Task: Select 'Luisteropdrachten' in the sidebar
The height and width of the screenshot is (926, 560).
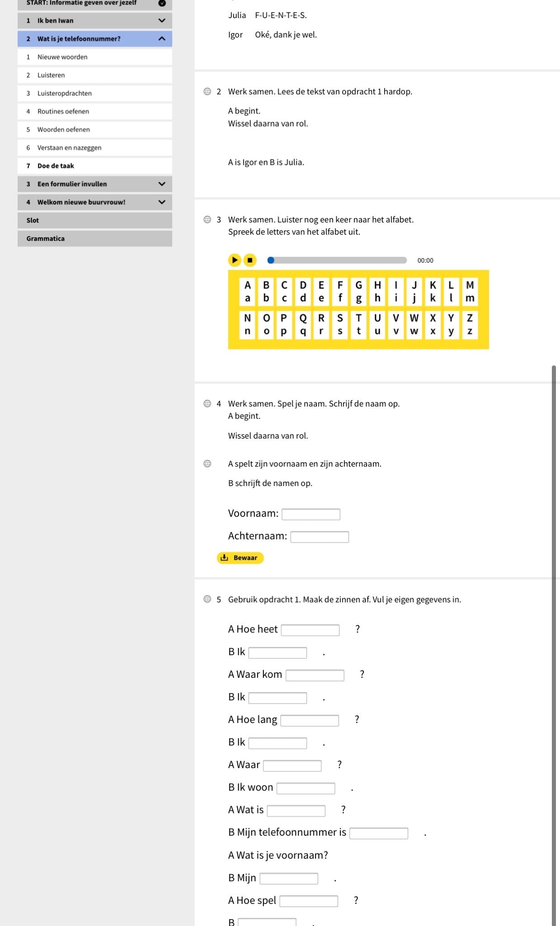Action: 64,93
